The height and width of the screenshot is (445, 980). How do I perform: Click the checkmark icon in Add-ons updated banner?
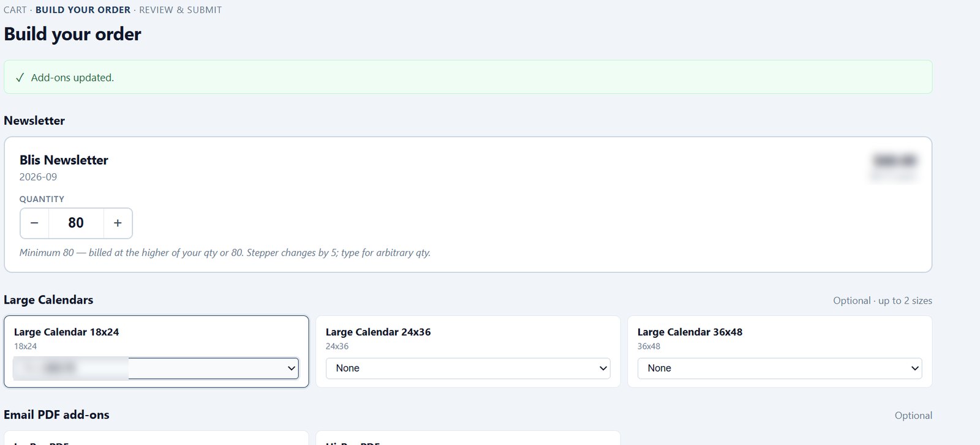(20, 78)
